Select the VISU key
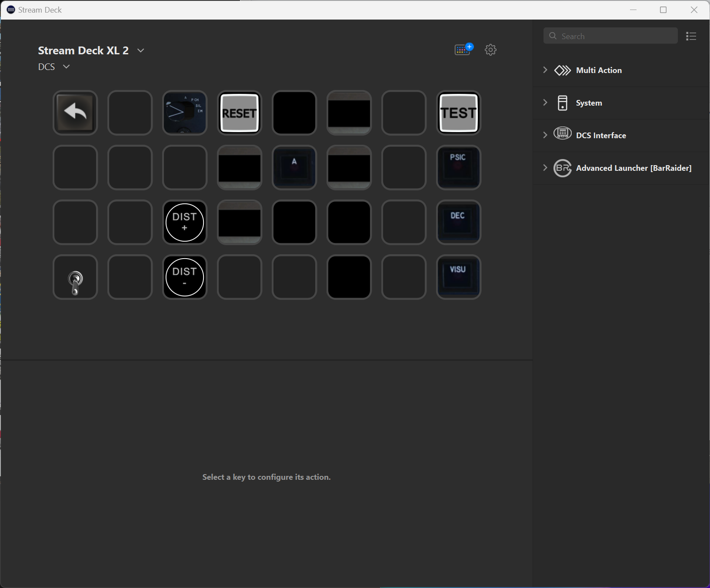 [458, 277]
